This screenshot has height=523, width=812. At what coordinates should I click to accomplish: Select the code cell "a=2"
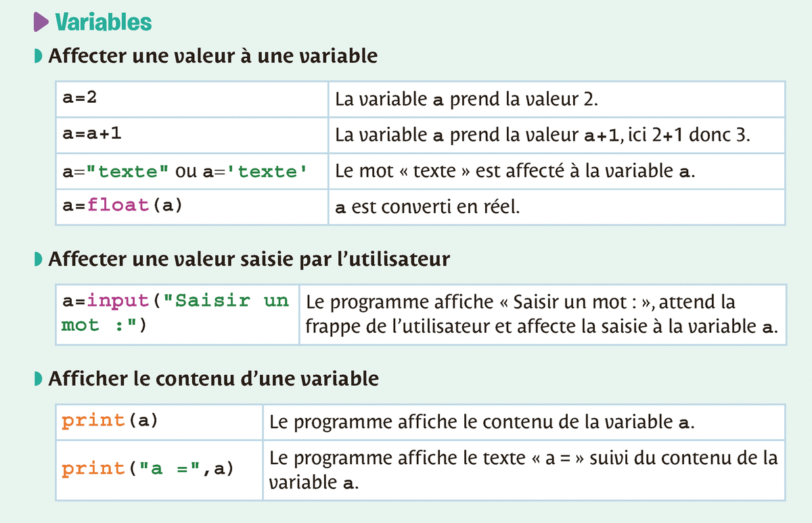[80, 98]
